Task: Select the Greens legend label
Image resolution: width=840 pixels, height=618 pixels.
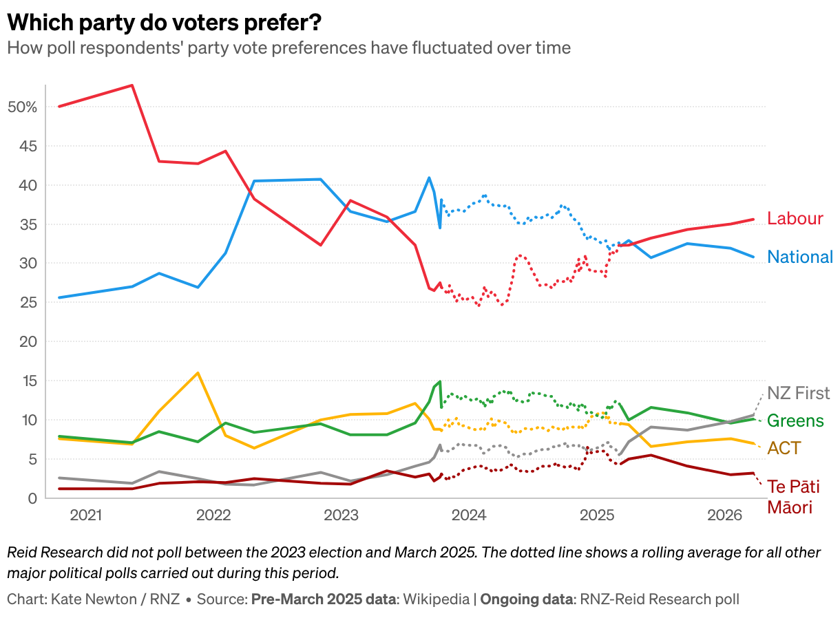Action: (x=795, y=420)
